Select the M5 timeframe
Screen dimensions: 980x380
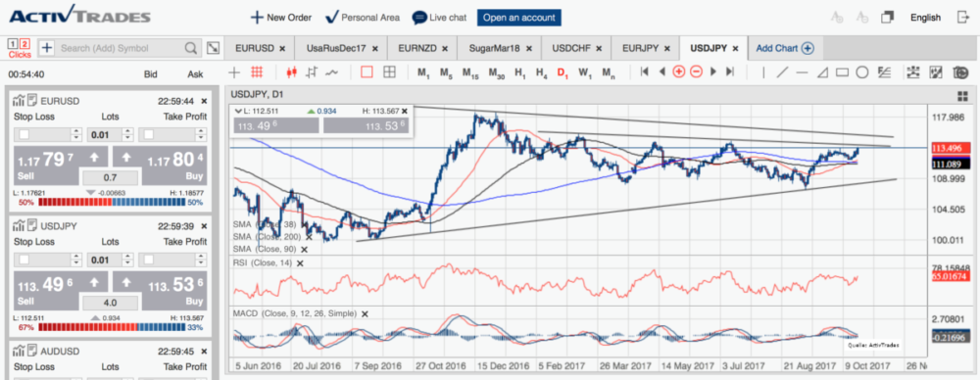[446, 73]
